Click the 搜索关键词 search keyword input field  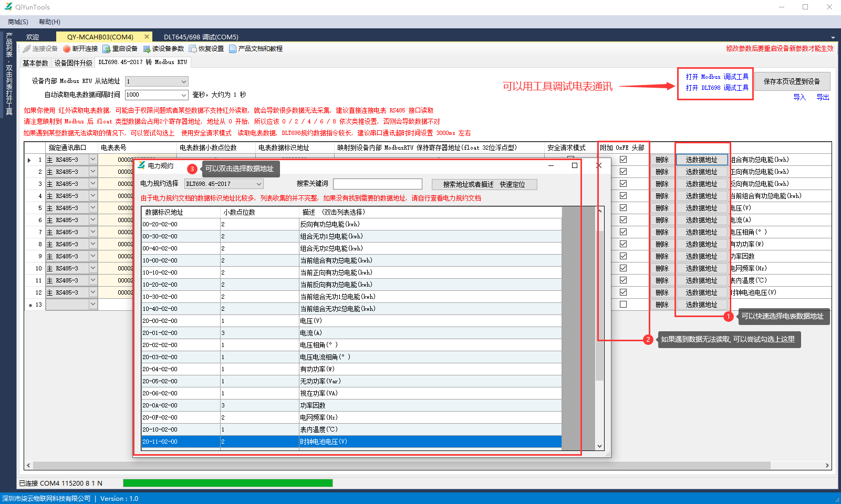tap(377, 184)
